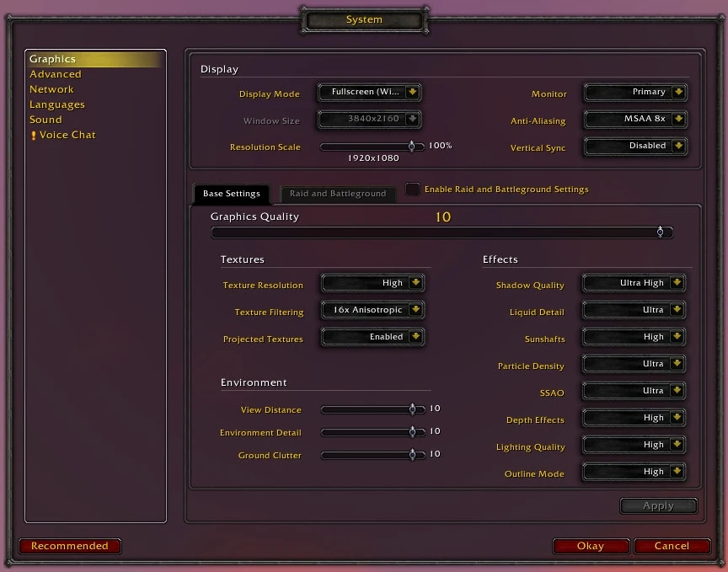Click the 1920x1080 resolution text
The height and width of the screenshot is (572, 728).
373,158
